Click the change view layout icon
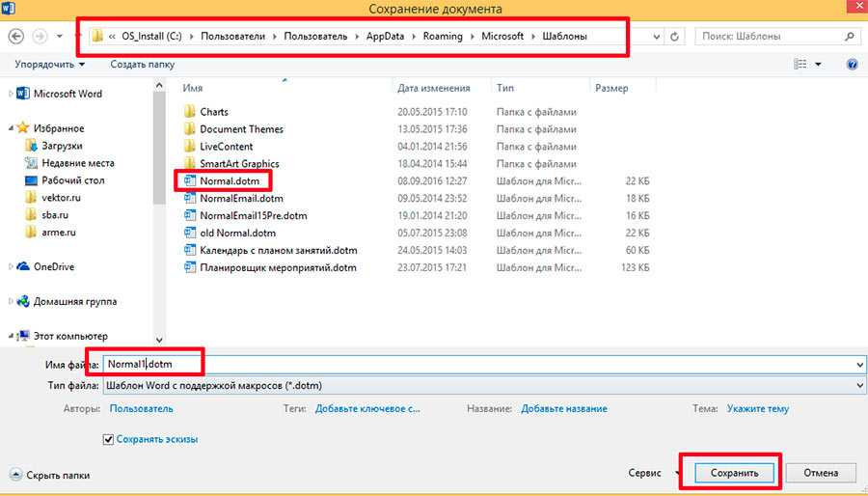This screenshot has width=868, height=496. click(800, 65)
